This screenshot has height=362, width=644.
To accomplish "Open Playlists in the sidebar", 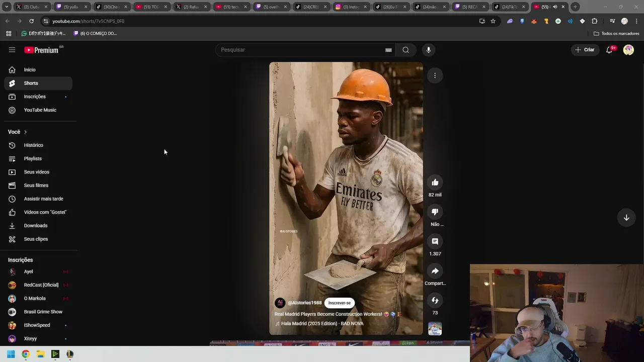I will click(38, 158).
